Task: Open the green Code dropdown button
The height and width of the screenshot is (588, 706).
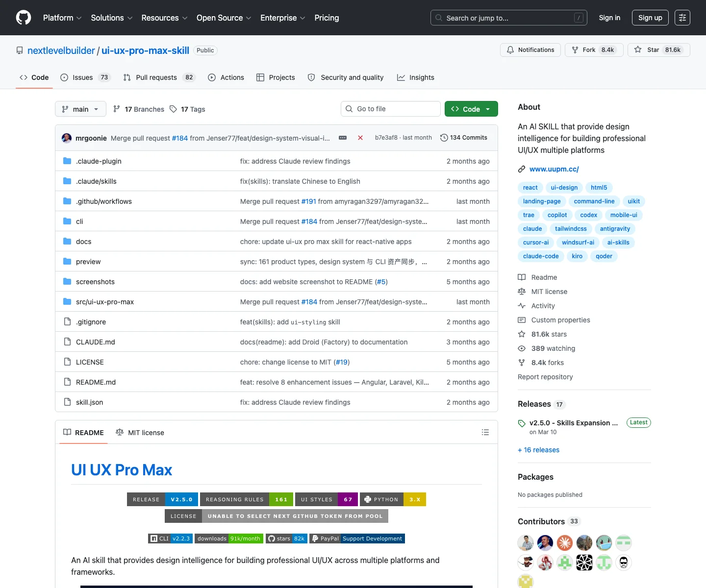Action: coord(471,109)
